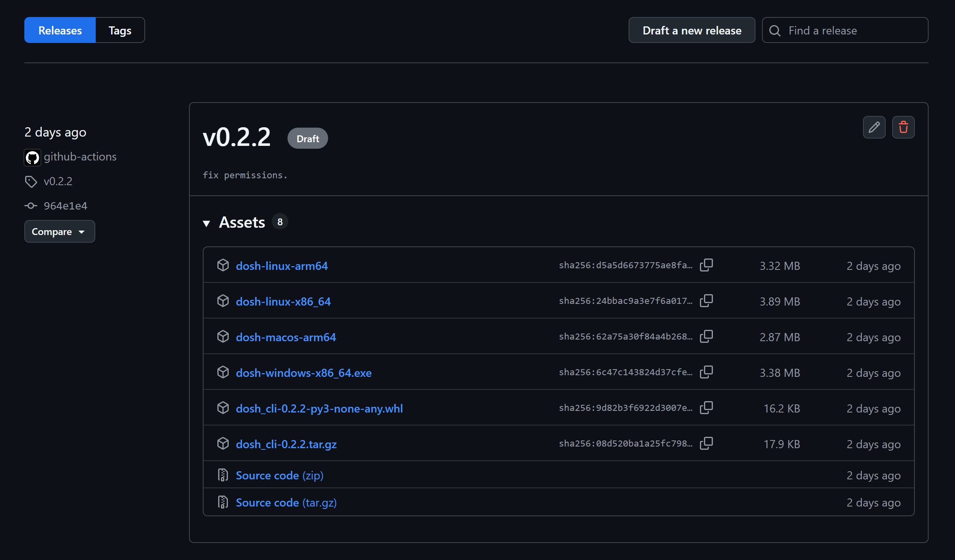955x560 pixels.
Task: Select the Releases tab
Action: tap(60, 30)
